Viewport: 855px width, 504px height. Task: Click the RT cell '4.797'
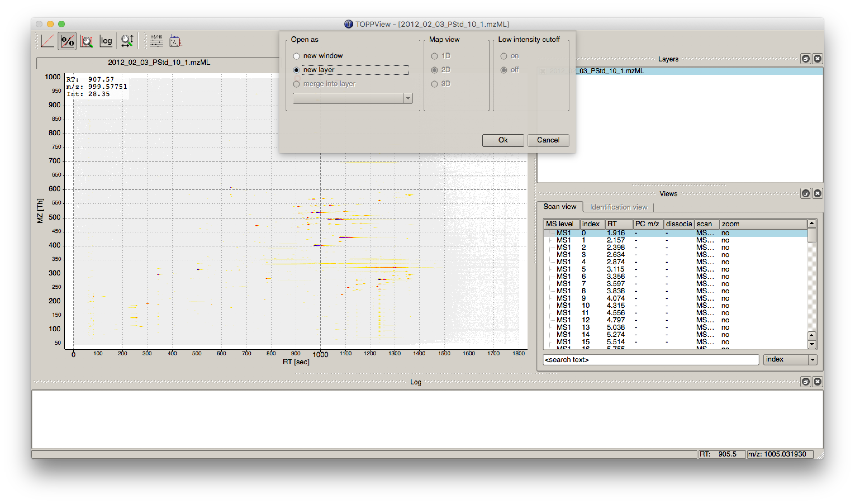click(615, 320)
